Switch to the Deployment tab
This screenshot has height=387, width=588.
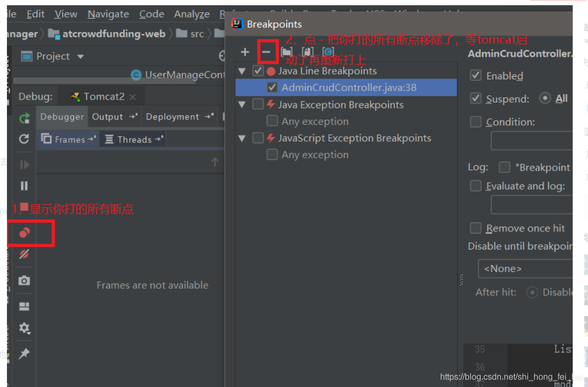pyautogui.click(x=179, y=117)
